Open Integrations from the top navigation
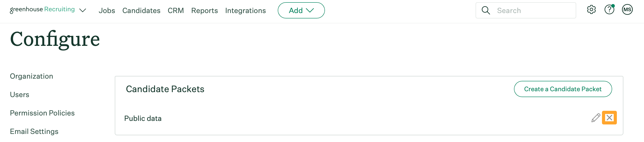Viewport: 644px width, 142px height. (245, 11)
